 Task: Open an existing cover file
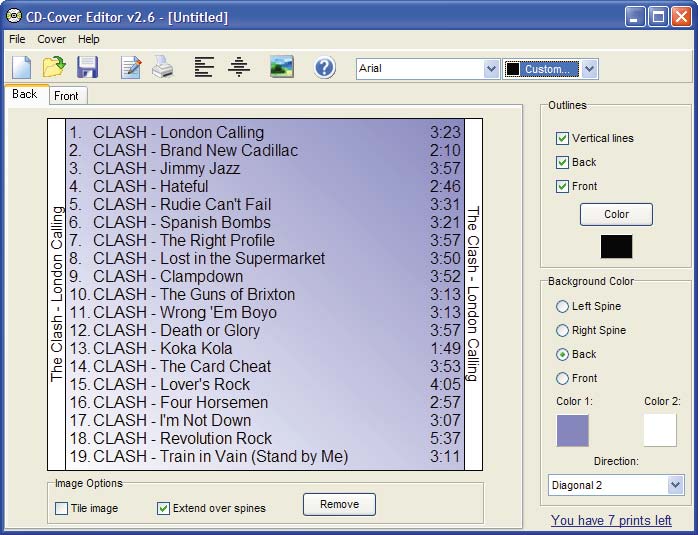[x=54, y=67]
